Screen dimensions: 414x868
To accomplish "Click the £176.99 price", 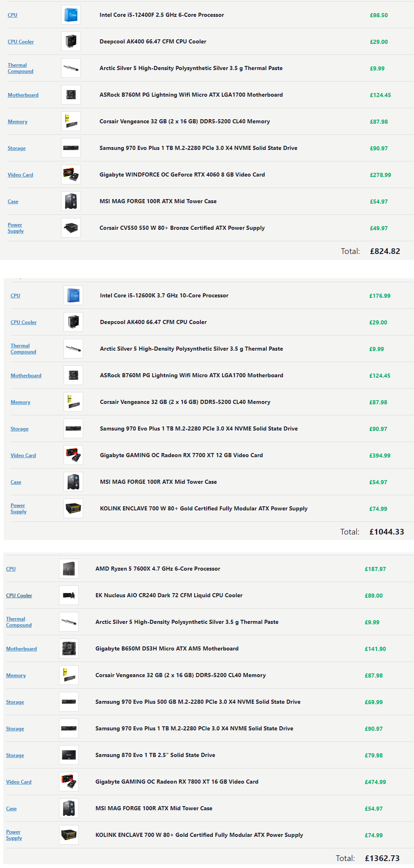I will tap(380, 296).
